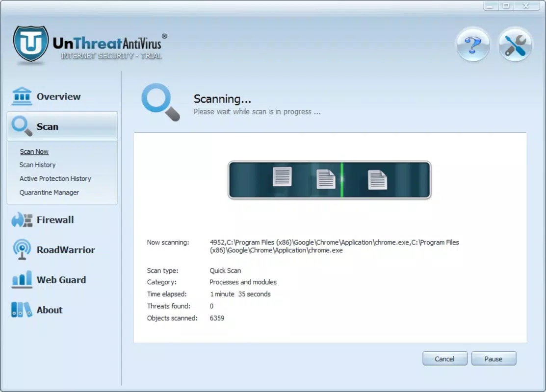
Task: Open settings via wrench and screwdriver icon
Action: 515,45
